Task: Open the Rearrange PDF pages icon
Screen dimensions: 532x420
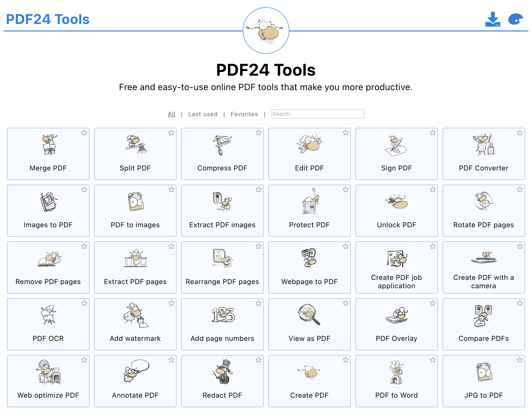Action: tap(223, 258)
